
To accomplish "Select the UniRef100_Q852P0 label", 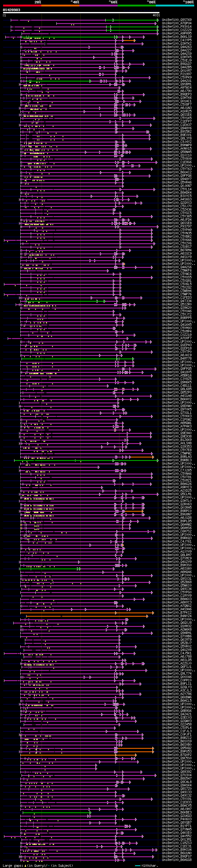I will pyautogui.click(x=177, y=393).
